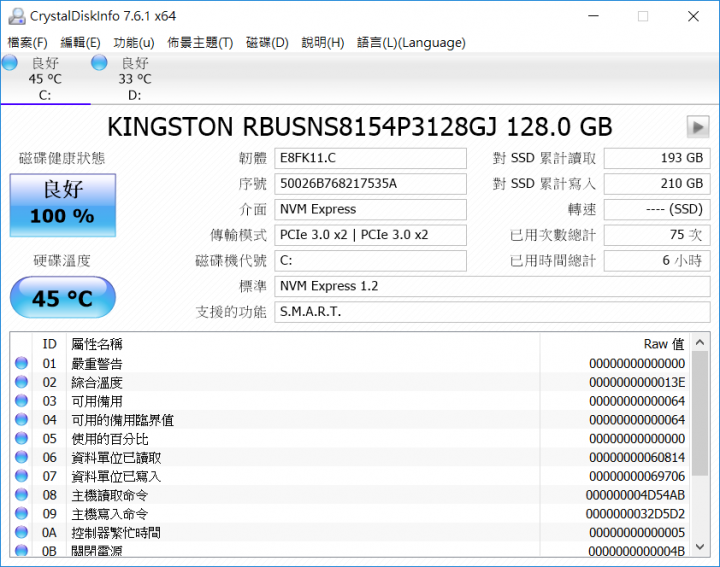
Task: Select the 可用備用 attribute row
Action: coord(350,401)
